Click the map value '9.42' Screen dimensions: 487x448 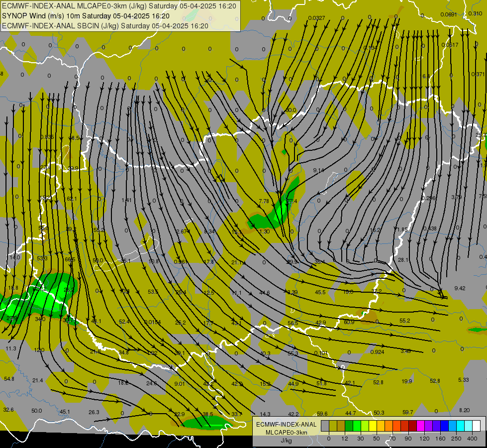460,288
